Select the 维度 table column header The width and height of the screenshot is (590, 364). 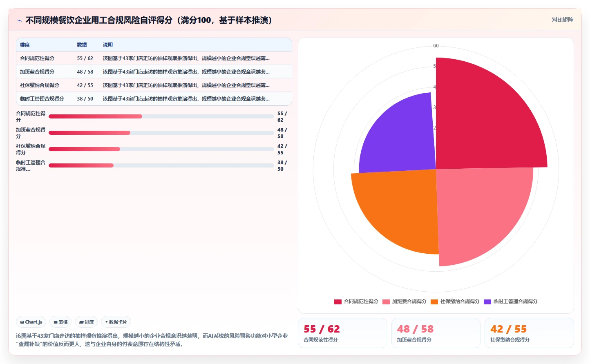coord(25,45)
